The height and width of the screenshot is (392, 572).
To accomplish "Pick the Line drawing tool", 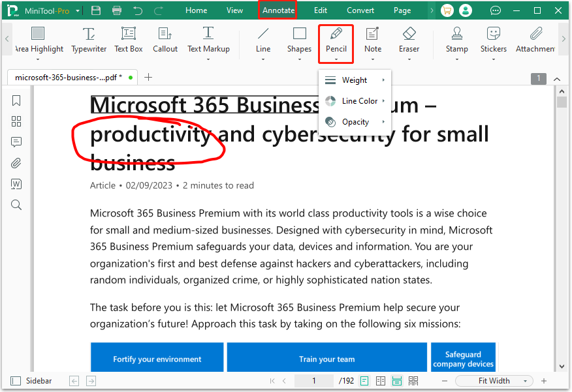I will tap(263, 40).
